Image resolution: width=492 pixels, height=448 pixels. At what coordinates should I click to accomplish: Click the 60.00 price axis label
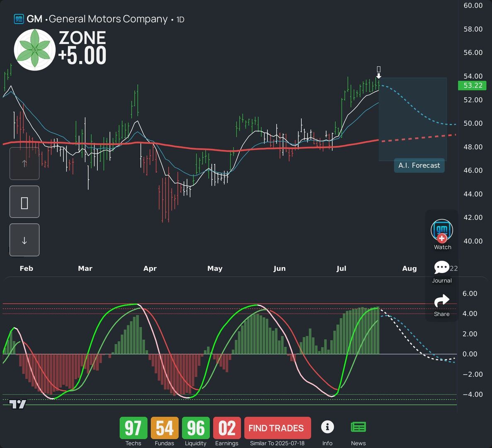click(x=473, y=5)
